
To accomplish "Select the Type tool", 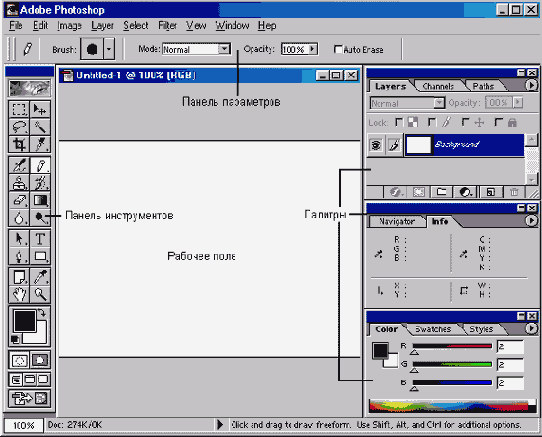I will tap(40, 239).
